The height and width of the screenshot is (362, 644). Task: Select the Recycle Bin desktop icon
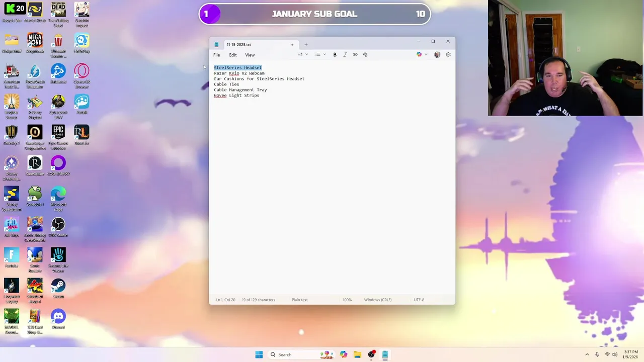point(12,13)
